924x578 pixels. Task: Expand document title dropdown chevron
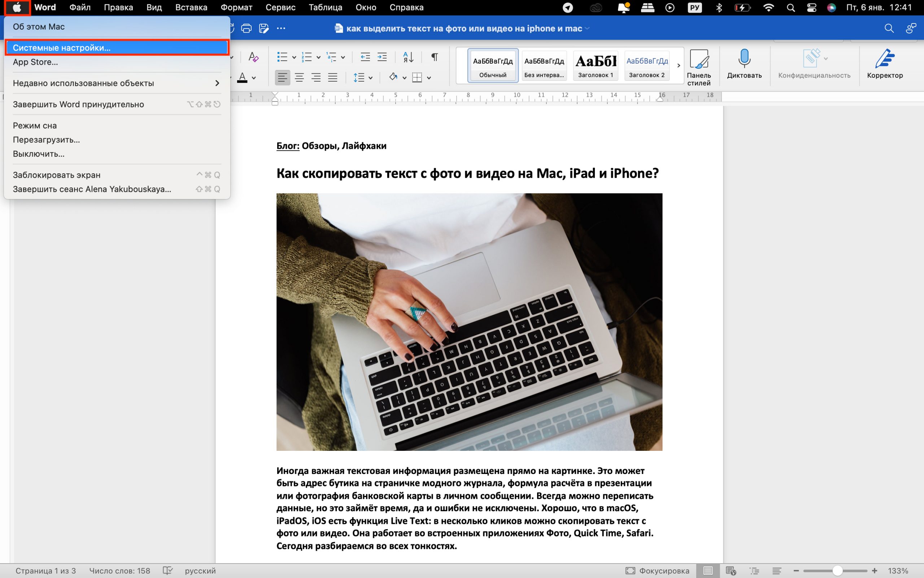pyautogui.click(x=587, y=28)
